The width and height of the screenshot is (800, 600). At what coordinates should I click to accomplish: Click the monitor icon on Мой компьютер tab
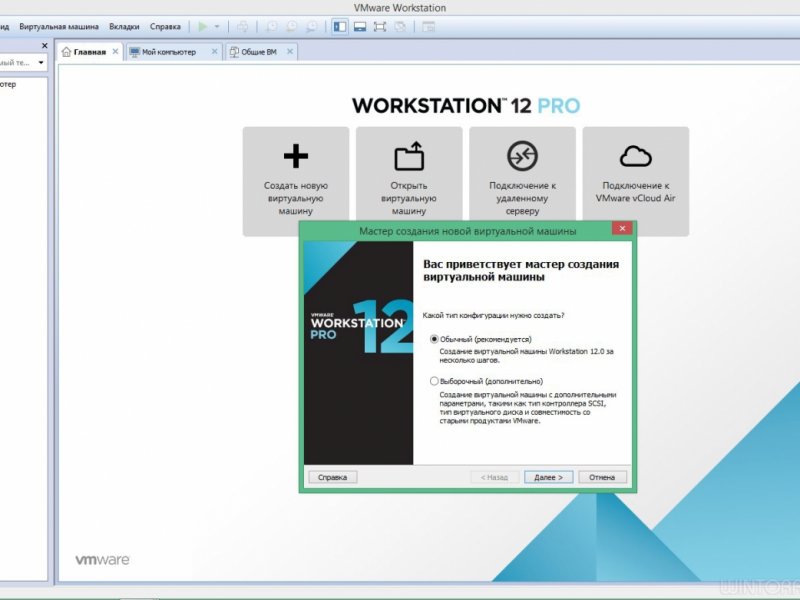click(x=135, y=52)
